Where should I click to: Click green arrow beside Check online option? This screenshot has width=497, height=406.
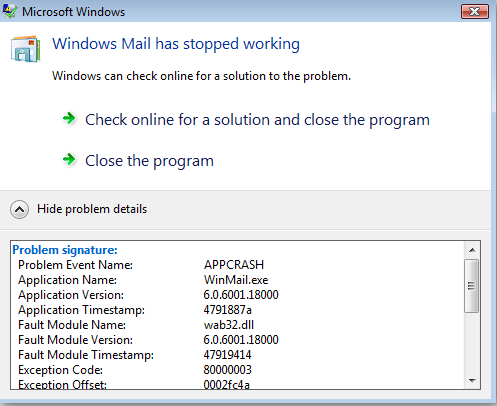[69, 118]
